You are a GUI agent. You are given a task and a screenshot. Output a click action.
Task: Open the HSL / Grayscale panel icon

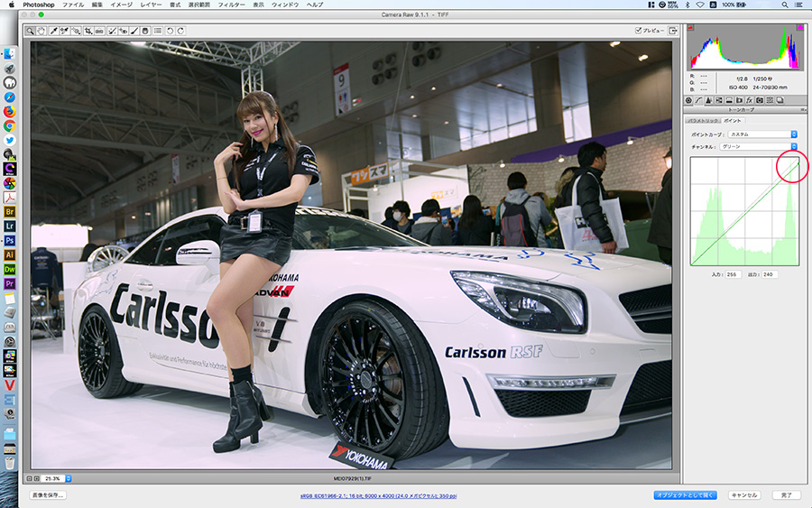coord(719,100)
